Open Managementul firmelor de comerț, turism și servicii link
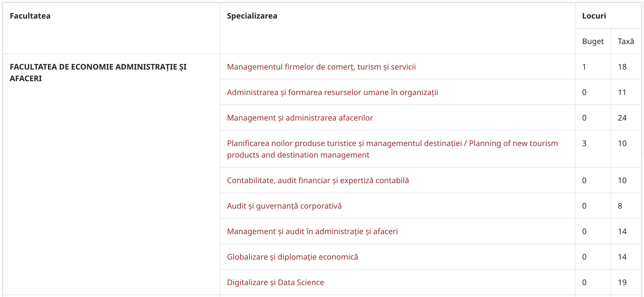Image resolution: width=644 pixels, height=297 pixels. [x=321, y=67]
